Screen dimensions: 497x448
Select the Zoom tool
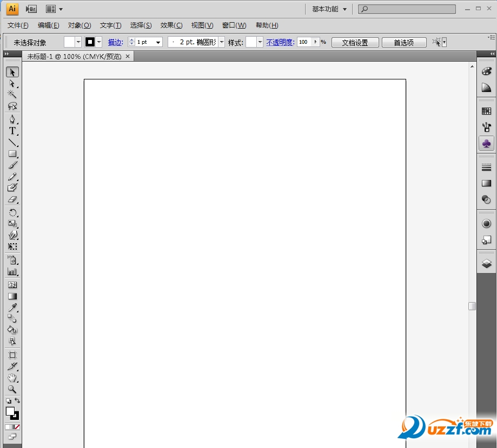pyautogui.click(x=12, y=389)
